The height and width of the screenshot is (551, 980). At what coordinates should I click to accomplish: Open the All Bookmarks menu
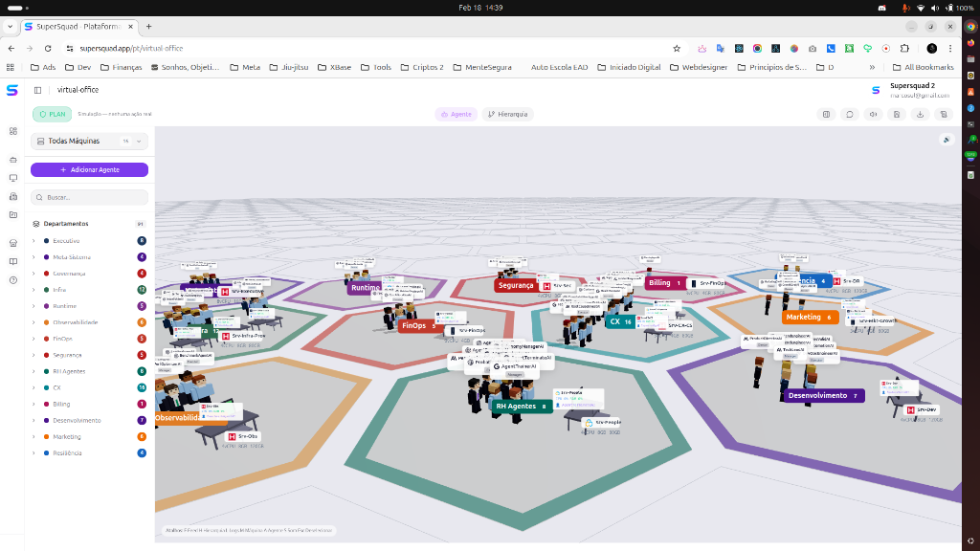pyautogui.click(x=924, y=67)
